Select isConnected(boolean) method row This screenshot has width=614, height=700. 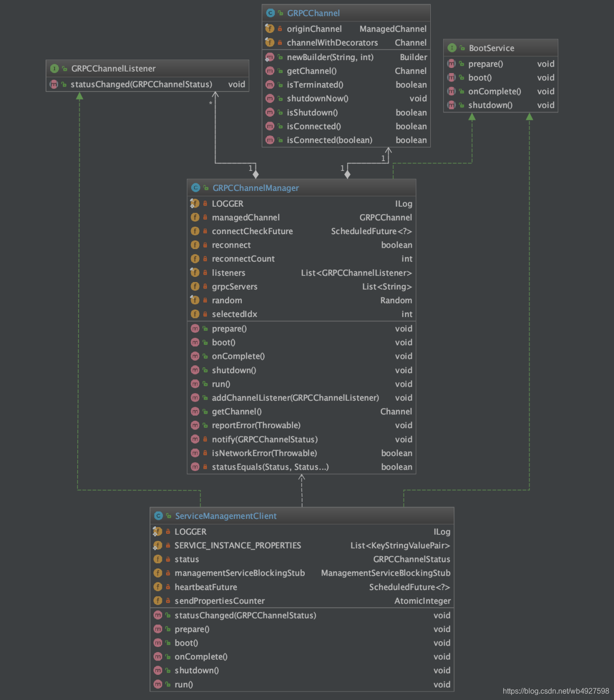346,140
